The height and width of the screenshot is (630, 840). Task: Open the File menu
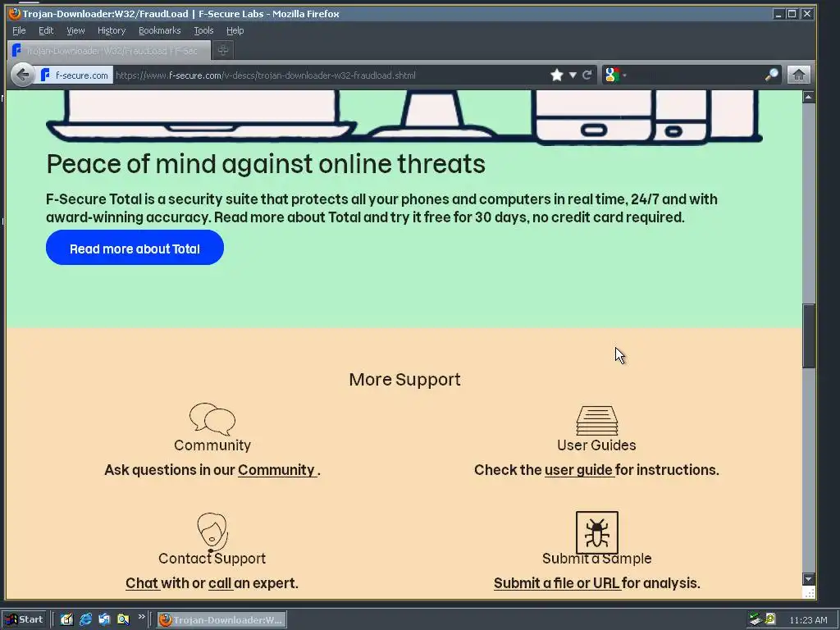click(19, 30)
